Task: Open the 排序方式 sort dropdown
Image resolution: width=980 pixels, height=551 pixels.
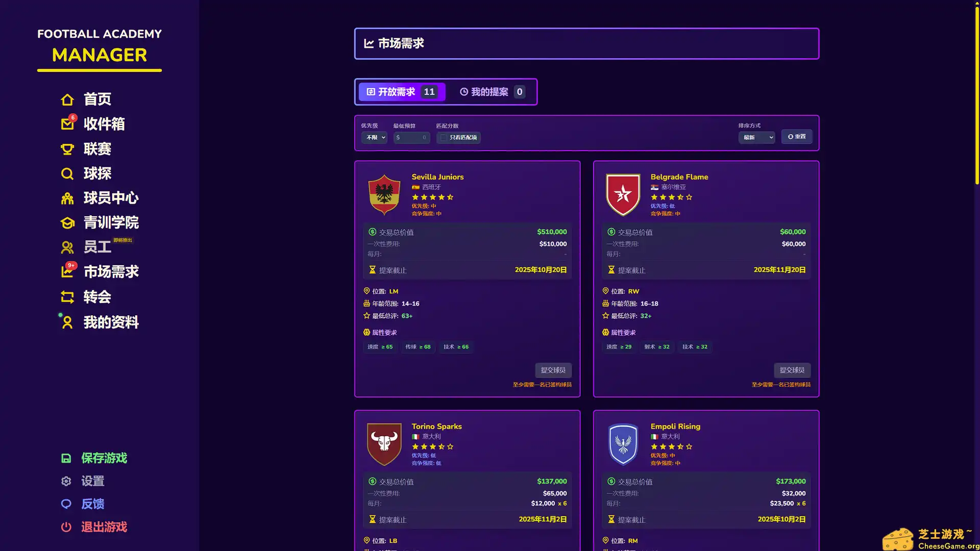Action: [756, 137]
